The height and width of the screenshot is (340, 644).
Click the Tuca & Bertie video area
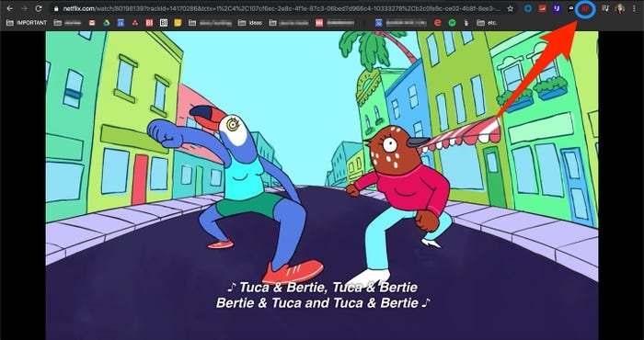322,186
